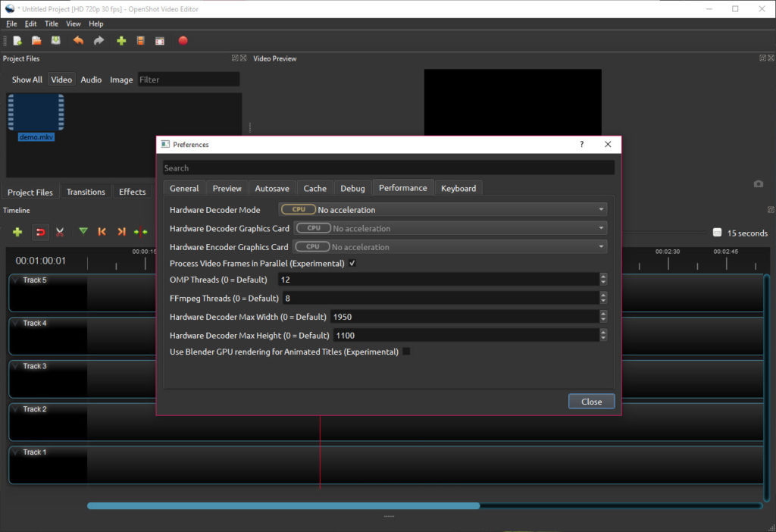Click OMP Threads spinner arrows
Viewport: 776px width, 532px height.
click(x=602, y=280)
